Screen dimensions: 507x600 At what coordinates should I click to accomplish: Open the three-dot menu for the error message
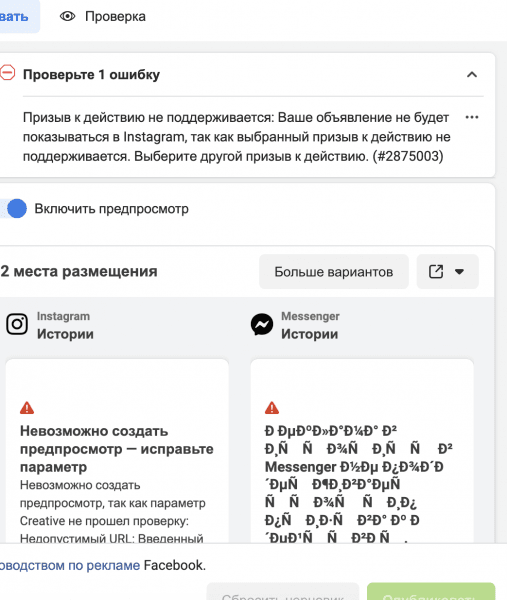(471, 117)
